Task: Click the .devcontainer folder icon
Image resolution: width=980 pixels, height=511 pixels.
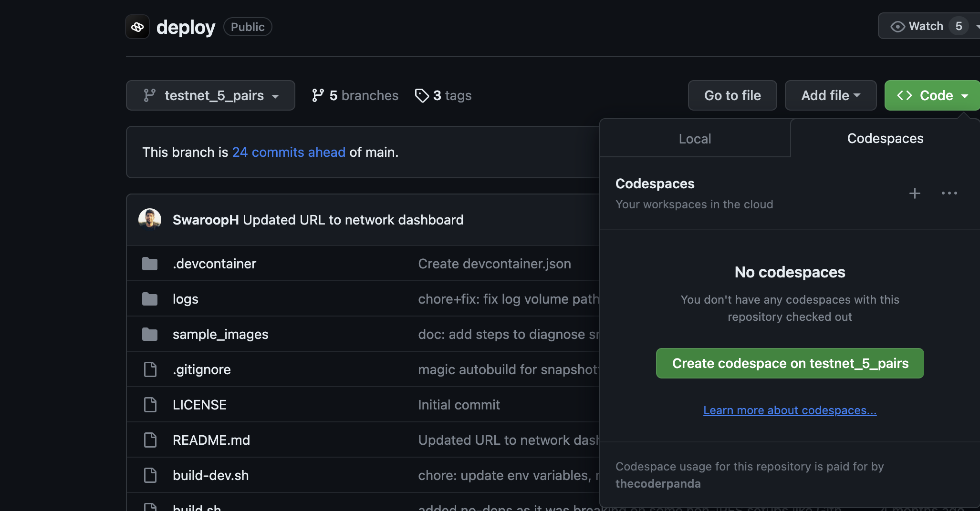Action: click(x=150, y=264)
